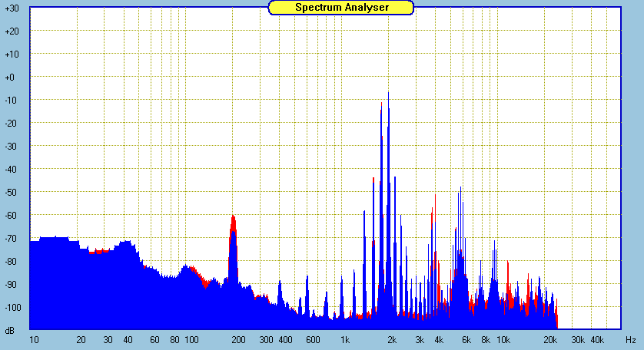Select the 600 Hz frequency axis label

pos(313,339)
